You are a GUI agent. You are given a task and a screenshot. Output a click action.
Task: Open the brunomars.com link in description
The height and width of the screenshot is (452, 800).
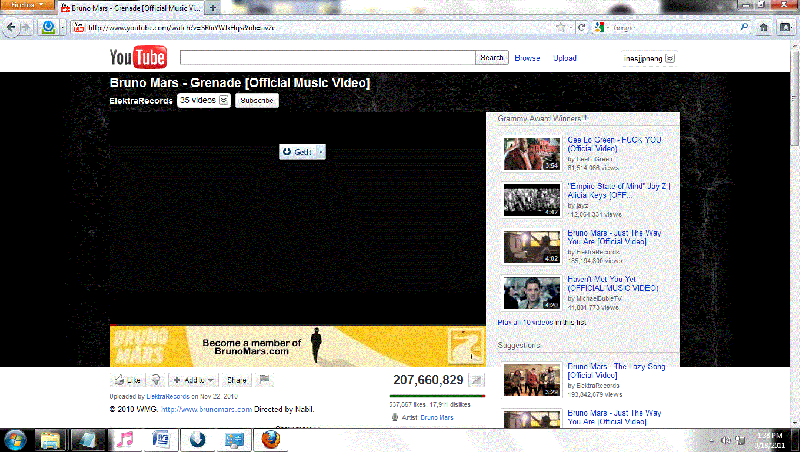207,409
